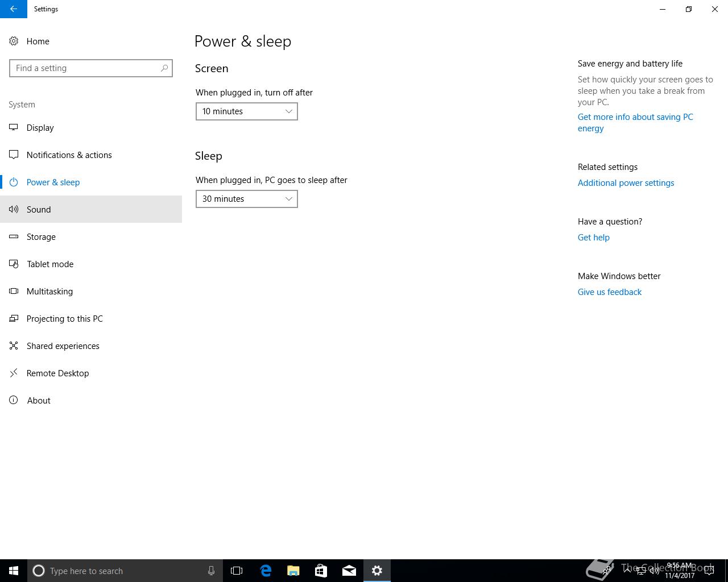
Task: Open Microsoft Edge from the taskbar
Action: 266,571
